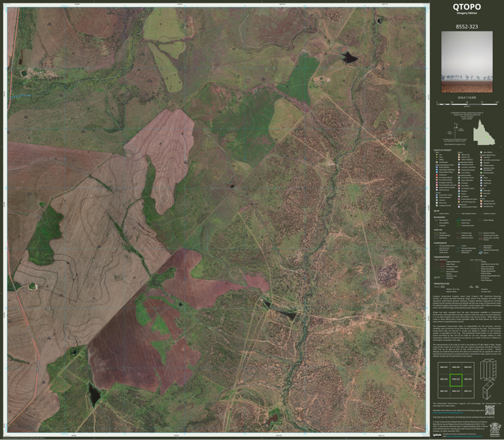Click the vertical folds folding diagram

pos(488,370)
